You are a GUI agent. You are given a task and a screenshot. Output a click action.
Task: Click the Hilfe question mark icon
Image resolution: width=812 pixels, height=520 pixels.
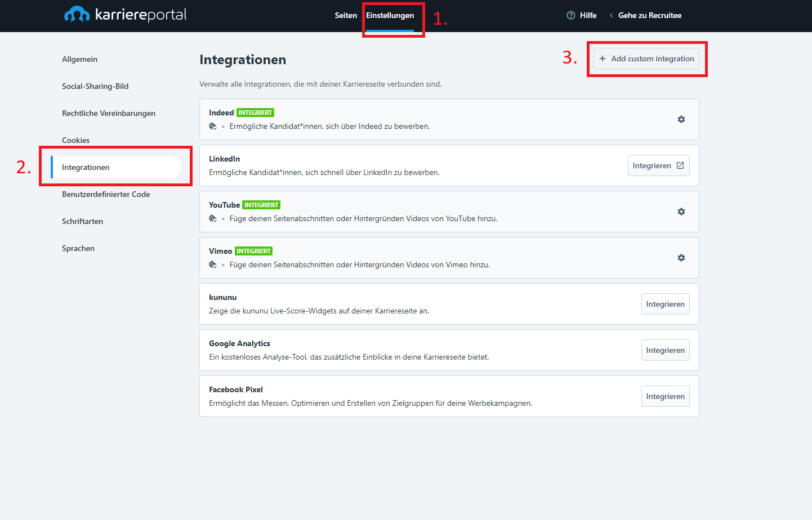tap(570, 16)
